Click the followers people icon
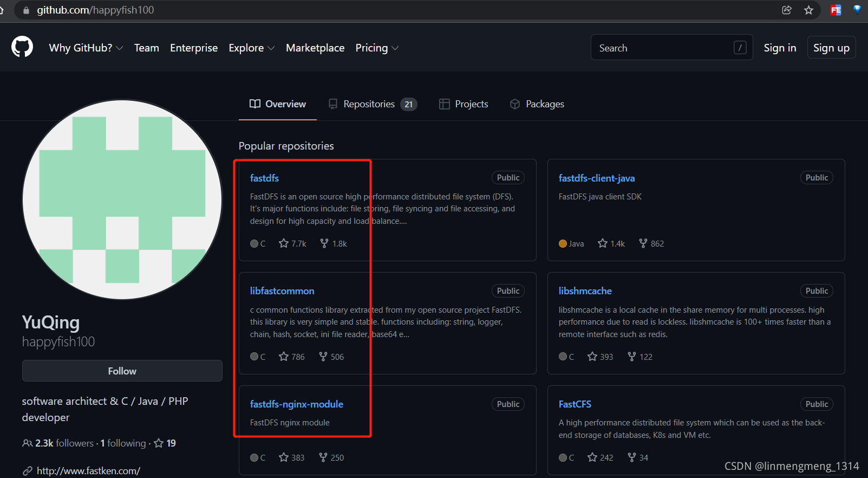The width and height of the screenshot is (868, 478). point(27,443)
